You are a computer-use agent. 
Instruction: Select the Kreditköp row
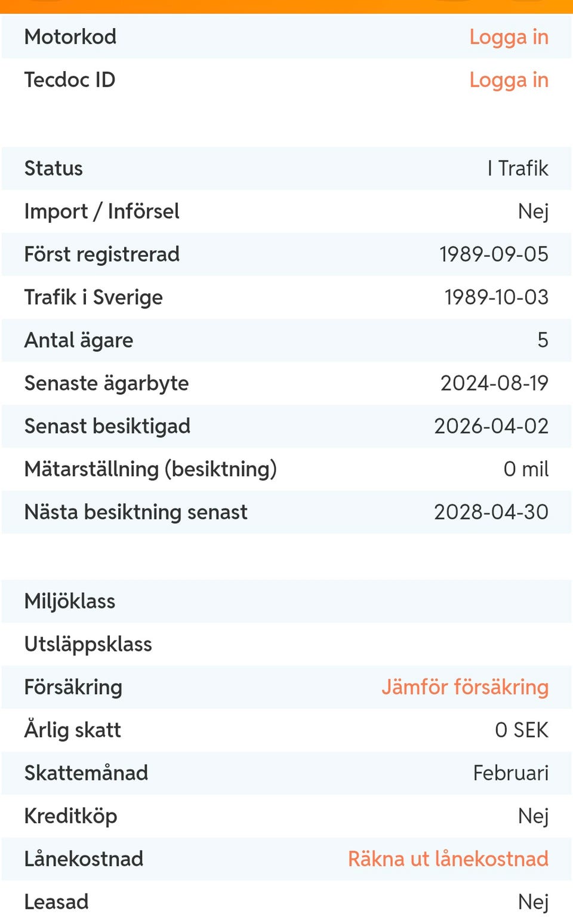click(286, 816)
